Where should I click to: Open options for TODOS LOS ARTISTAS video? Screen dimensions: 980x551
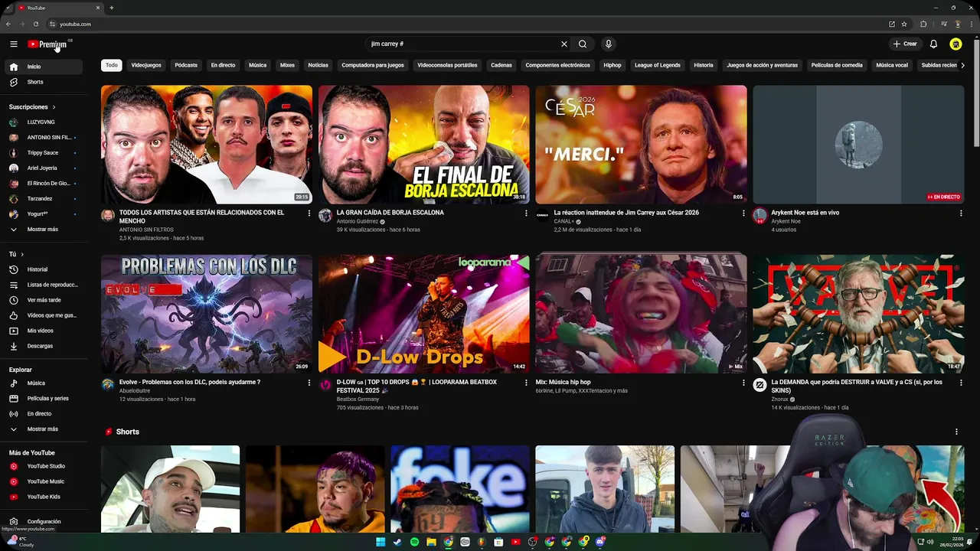[x=309, y=214]
